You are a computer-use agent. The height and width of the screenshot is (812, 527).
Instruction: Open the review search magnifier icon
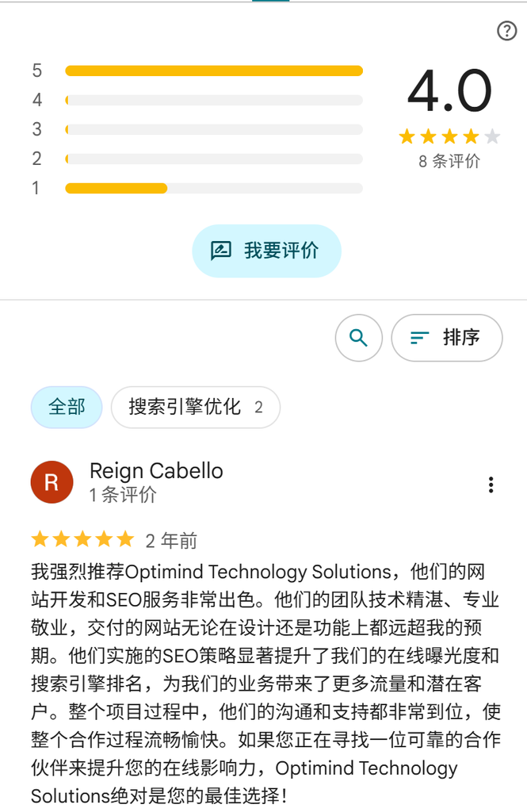pos(359,338)
